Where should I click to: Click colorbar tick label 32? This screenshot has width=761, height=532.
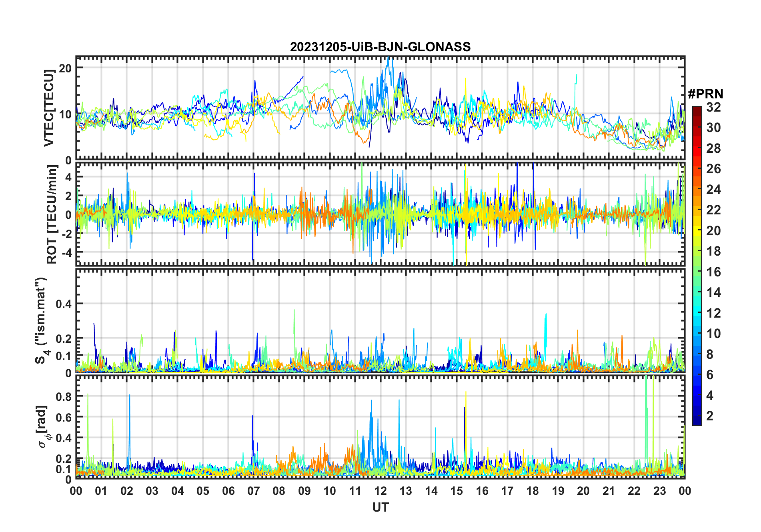[713, 107]
